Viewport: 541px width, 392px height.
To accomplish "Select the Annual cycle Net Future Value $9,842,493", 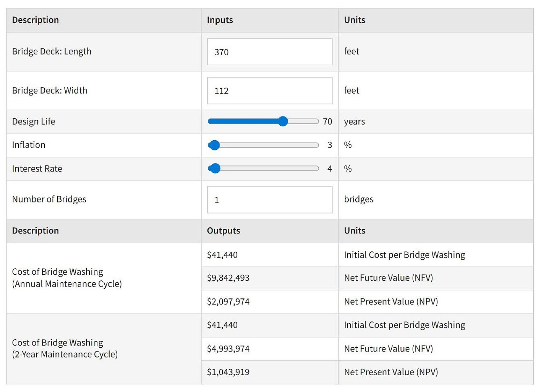I will (x=228, y=278).
